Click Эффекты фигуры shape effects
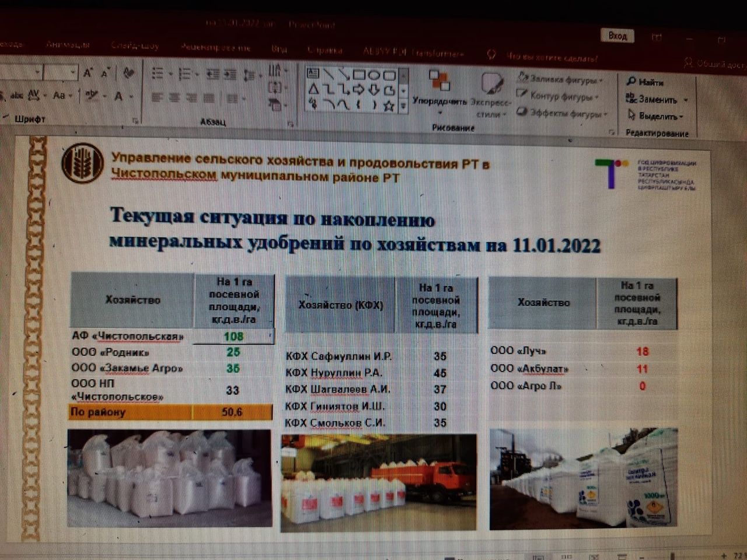Screen dimensions: 747x560 point(562,113)
